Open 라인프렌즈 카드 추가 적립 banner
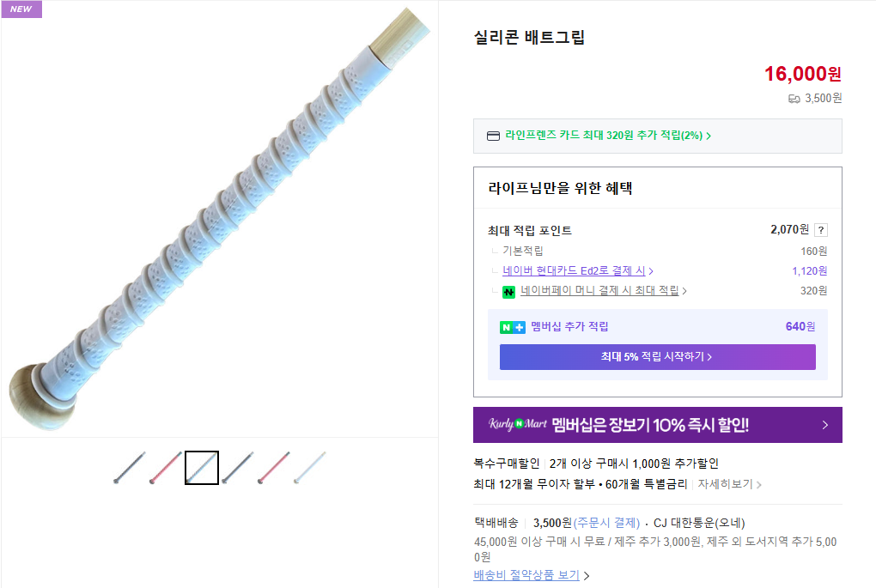 tap(608, 136)
